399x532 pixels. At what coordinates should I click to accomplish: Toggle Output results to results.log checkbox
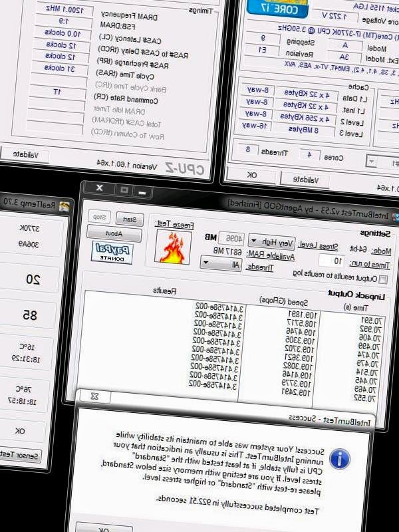tap(383, 279)
